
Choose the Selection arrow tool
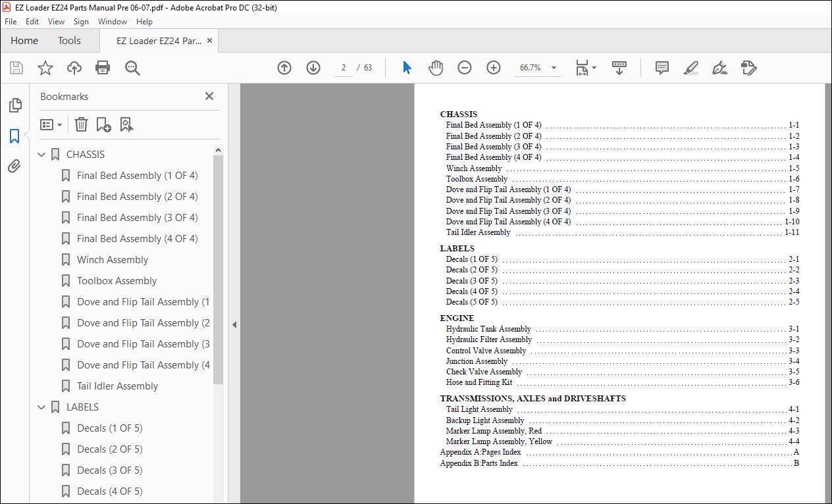pyautogui.click(x=407, y=68)
